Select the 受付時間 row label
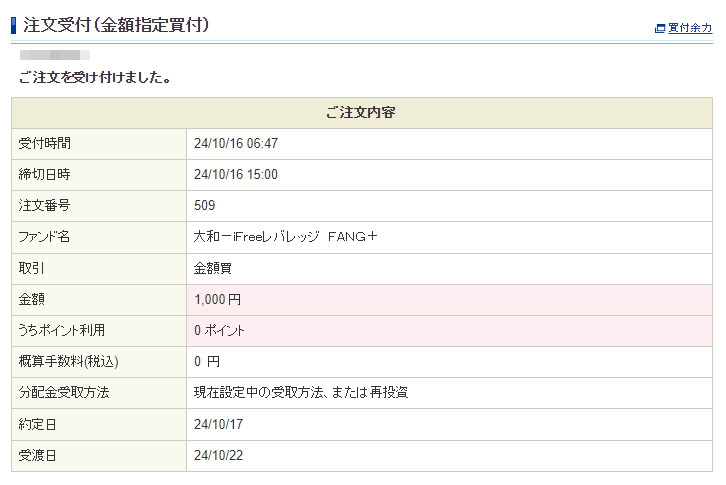 [45, 144]
